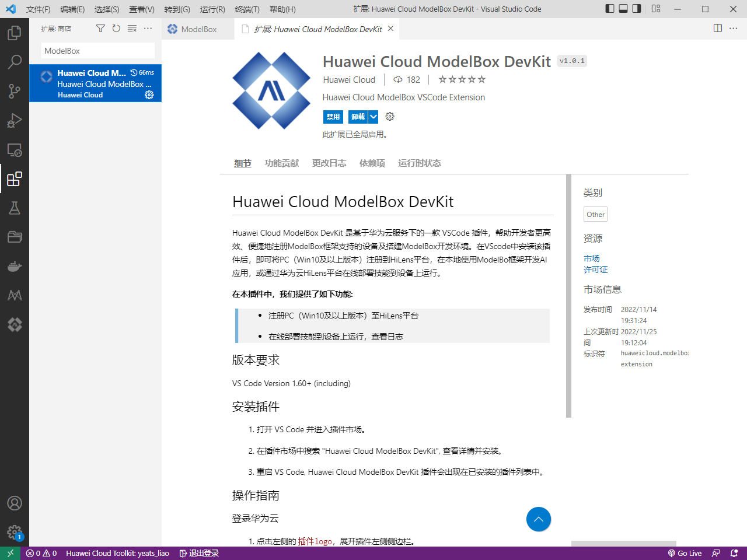Open extension settings gear next to uninstall
This screenshot has width=747, height=560.
tap(390, 117)
